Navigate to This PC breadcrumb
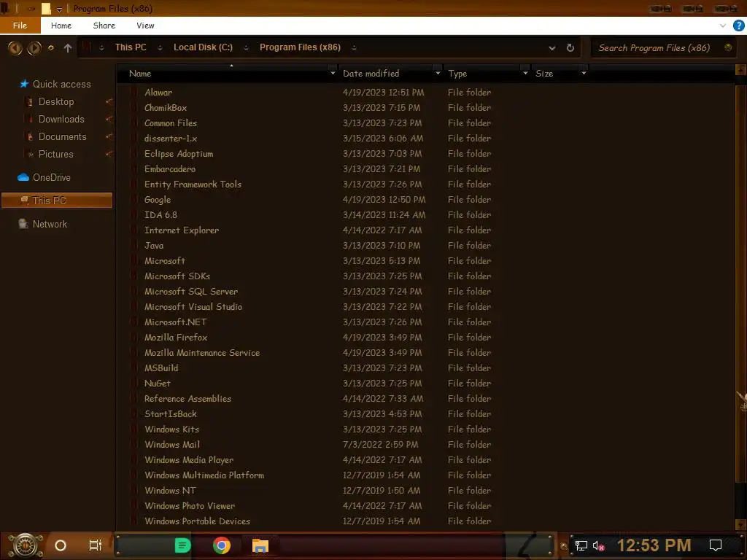Image resolution: width=747 pixels, height=560 pixels. [131, 47]
